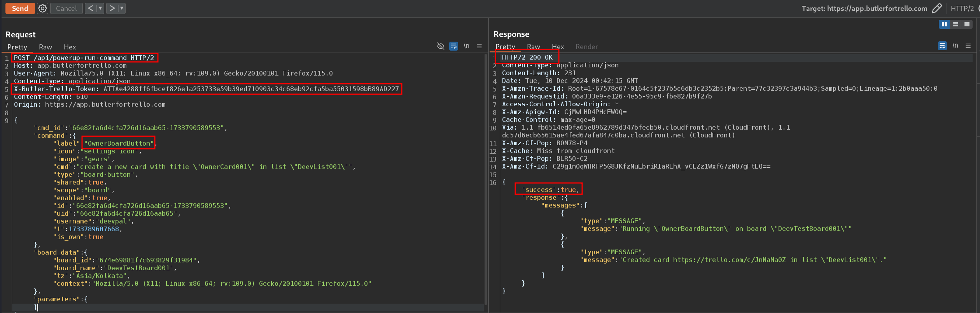Switch to top/bottom split layout
Image resolution: width=980 pixels, height=313 pixels.
[955, 24]
